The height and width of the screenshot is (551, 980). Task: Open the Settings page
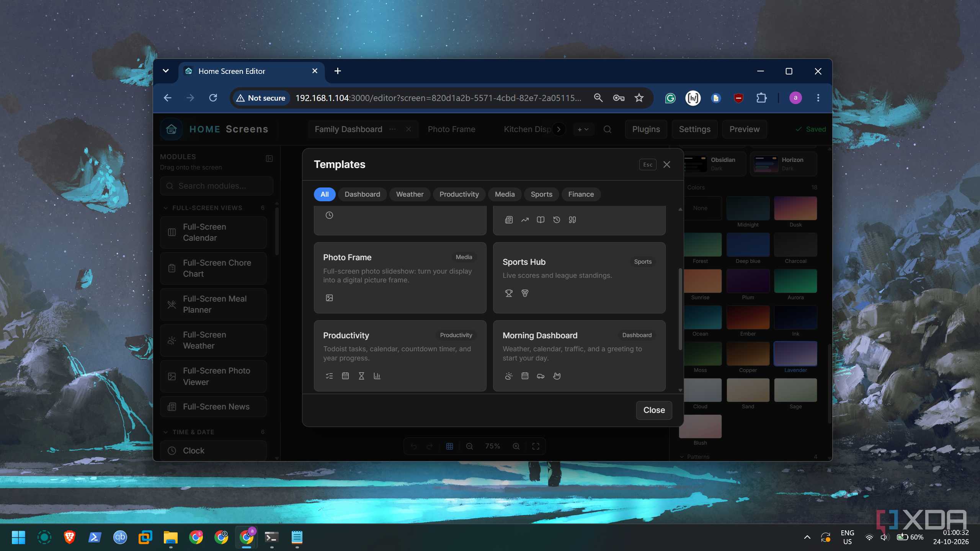pos(694,129)
